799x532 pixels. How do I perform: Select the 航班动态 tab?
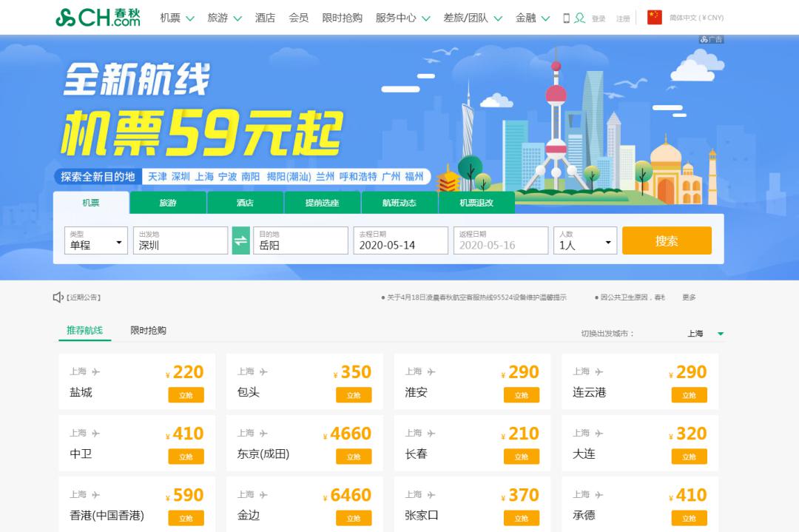pyautogui.click(x=399, y=203)
